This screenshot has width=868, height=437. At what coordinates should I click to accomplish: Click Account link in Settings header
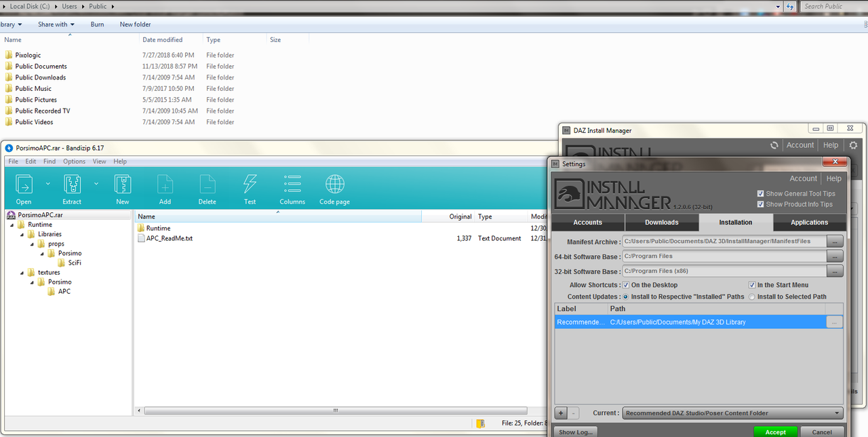pyautogui.click(x=804, y=178)
